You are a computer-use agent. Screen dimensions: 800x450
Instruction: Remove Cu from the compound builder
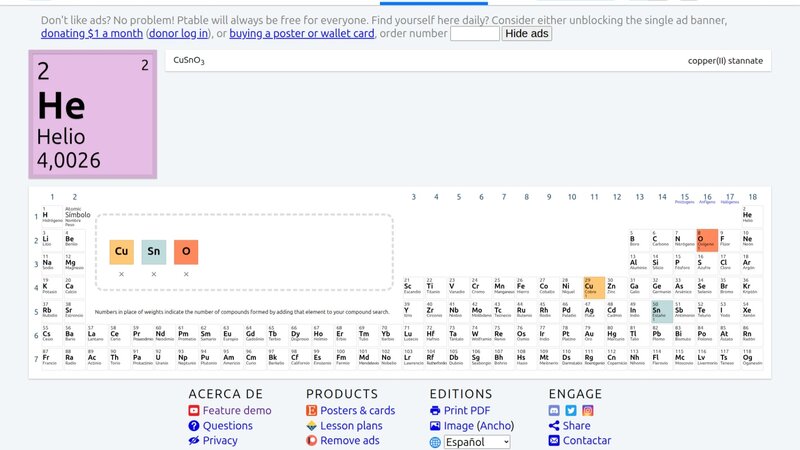pyautogui.click(x=122, y=274)
